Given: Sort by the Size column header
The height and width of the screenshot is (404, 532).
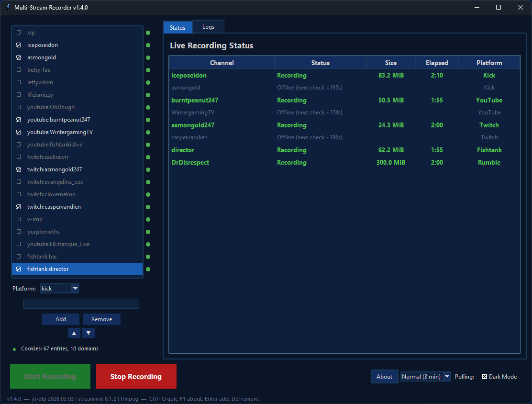Looking at the screenshot, I should click(391, 63).
